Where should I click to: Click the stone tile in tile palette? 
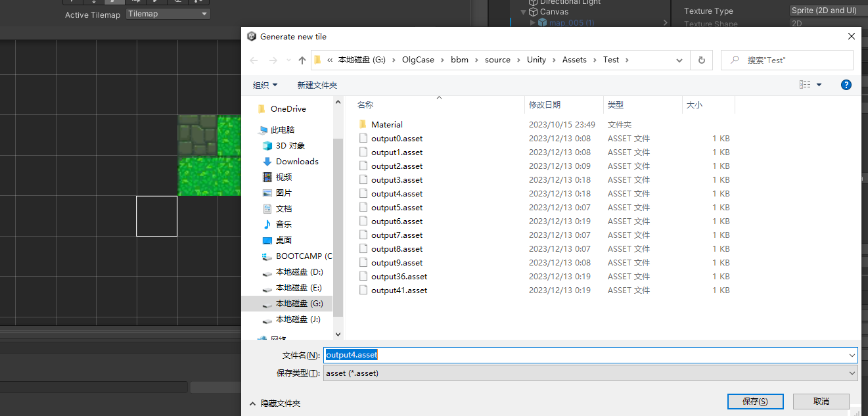pos(197,135)
